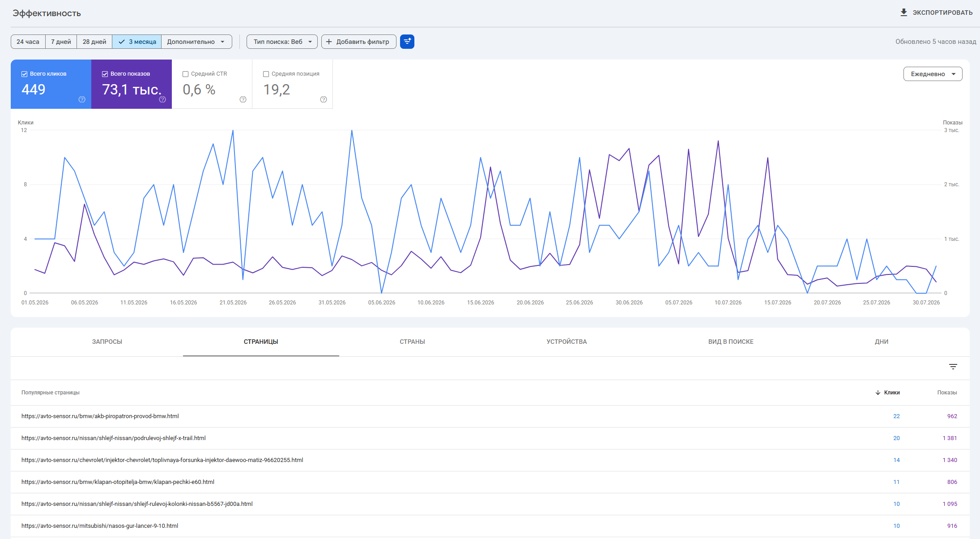Open the Ежедневно granularity dropdown
The width and height of the screenshot is (980, 539).
pos(933,74)
